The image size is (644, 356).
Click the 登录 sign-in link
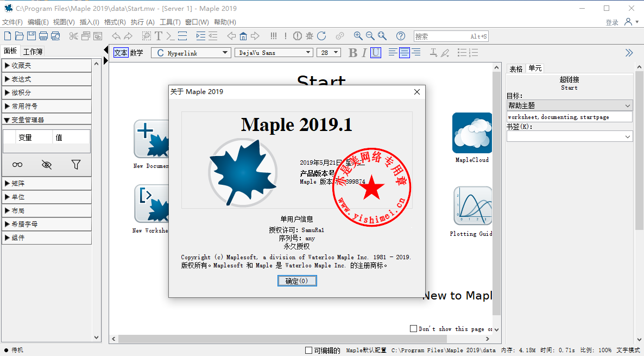(612, 22)
